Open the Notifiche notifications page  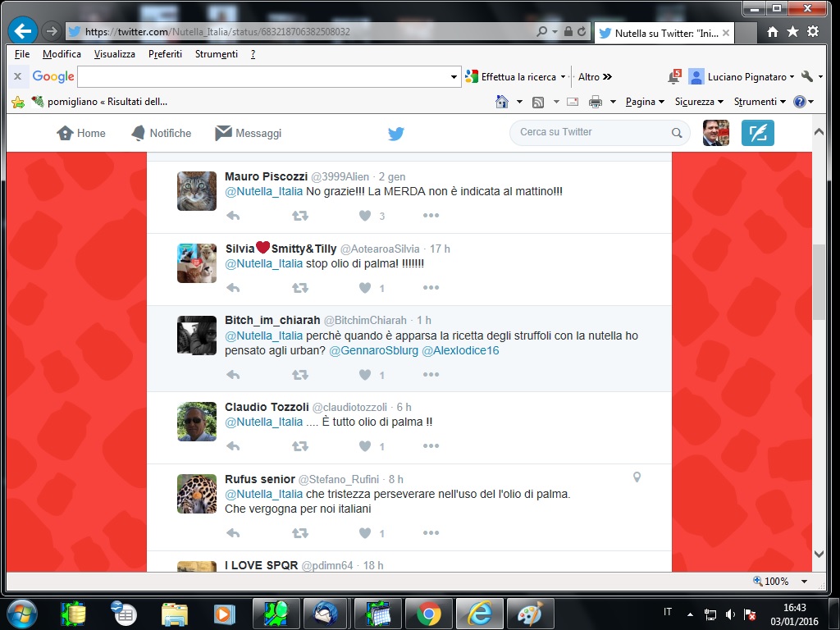[x=161, y=133]
